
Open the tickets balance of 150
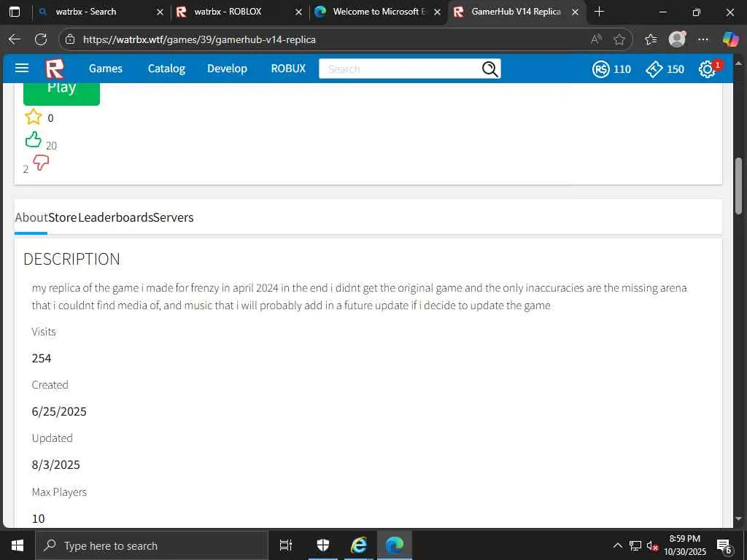click(x=665, y=69)
